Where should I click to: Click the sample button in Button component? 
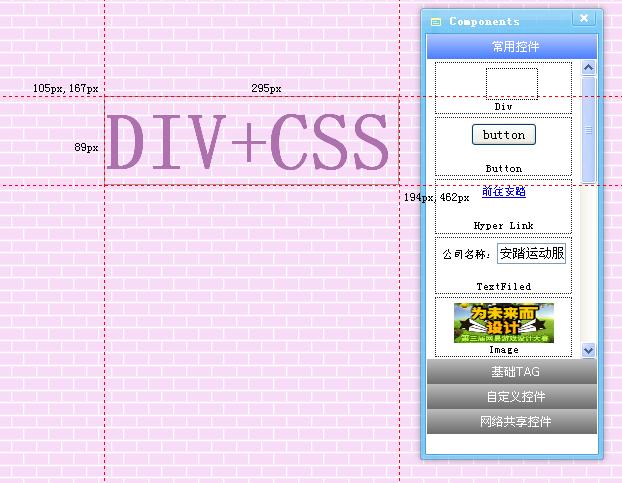point(504,135)
